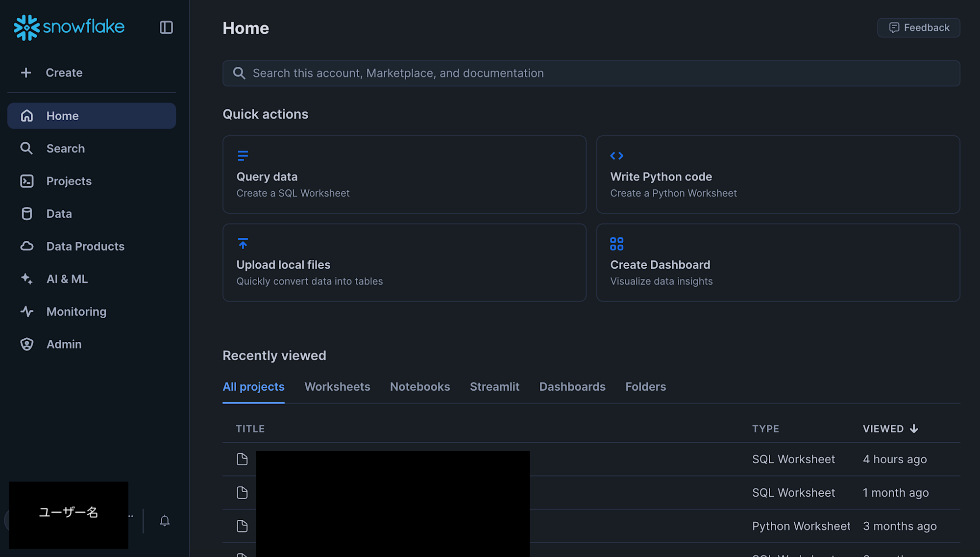Click the Monitoring pulse icon
This screenshot has height=557, width=980.
tap(27, 311)
